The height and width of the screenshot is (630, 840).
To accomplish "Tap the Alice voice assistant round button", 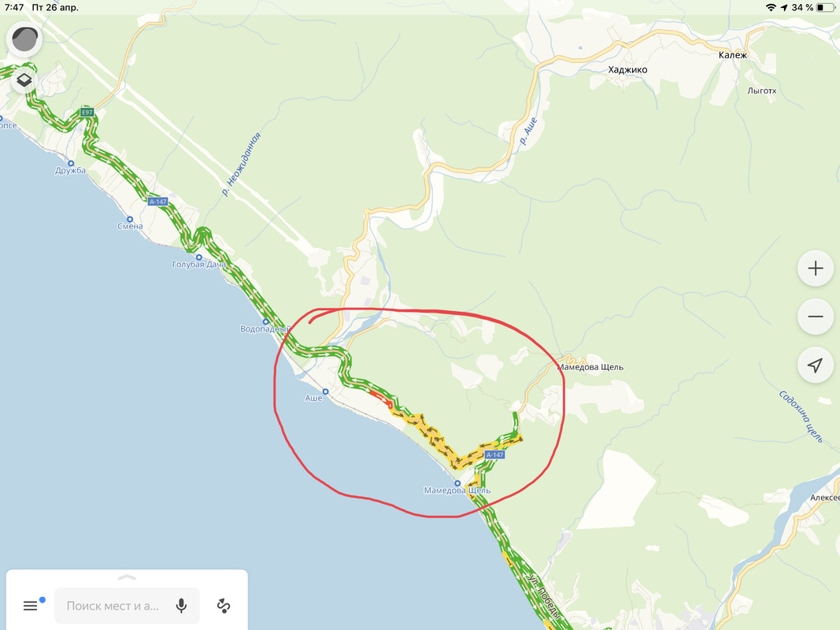I will pos(24,39).
